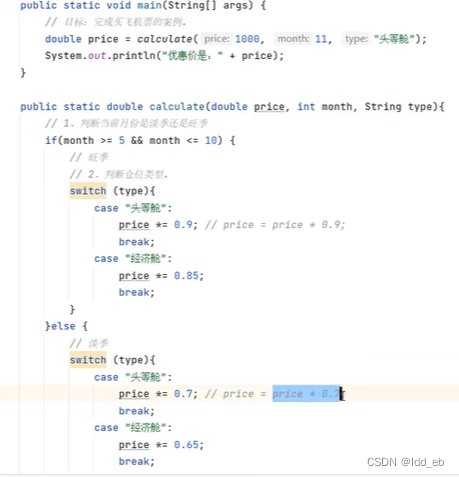The height and width of the screenshot is (477, 459).
Task: Click the 'break;' after 'price *= 0.85'
Action: tap(137, 292)
